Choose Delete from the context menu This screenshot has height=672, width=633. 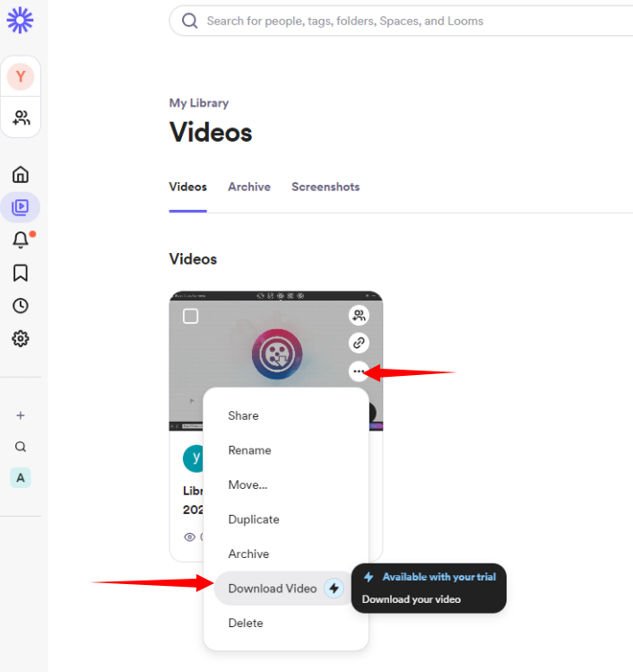click(x=245, y=623)
